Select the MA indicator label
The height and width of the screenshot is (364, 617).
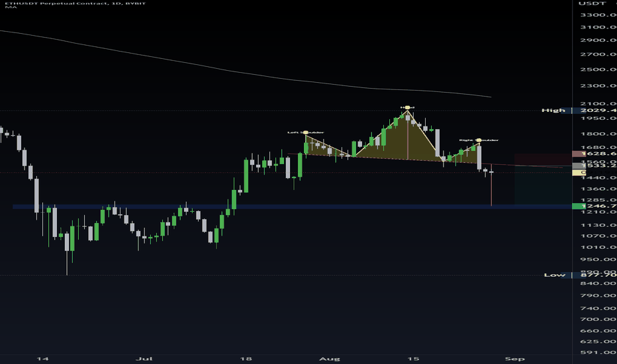tap(11, 7)
